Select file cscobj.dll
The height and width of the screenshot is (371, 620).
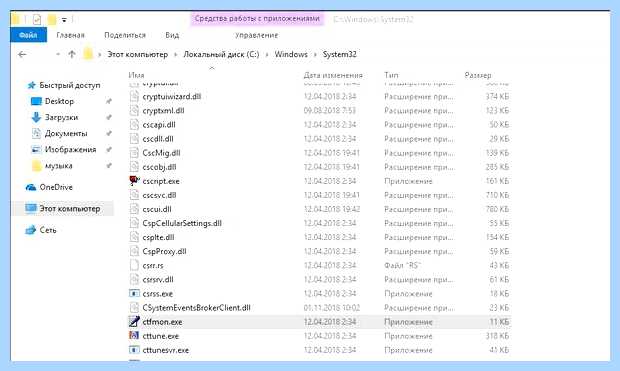pyautogui.click(x=159, y=167)
